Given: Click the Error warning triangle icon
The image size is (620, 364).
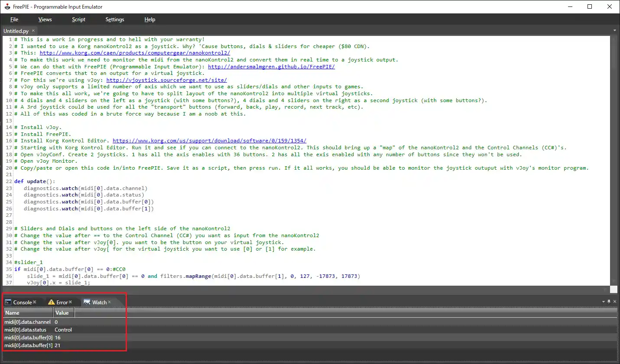Looking at the screenshot, I should tap(51, 302).
